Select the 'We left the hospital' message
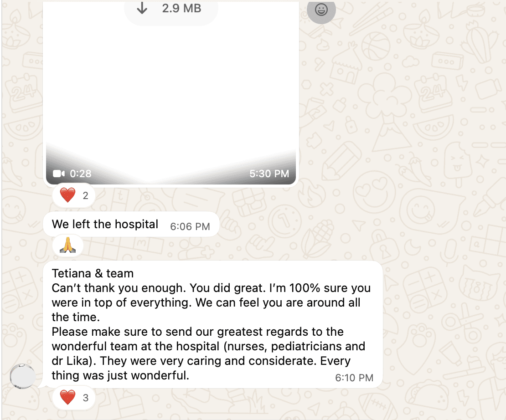The image size is (506, 420). point(131,224)
